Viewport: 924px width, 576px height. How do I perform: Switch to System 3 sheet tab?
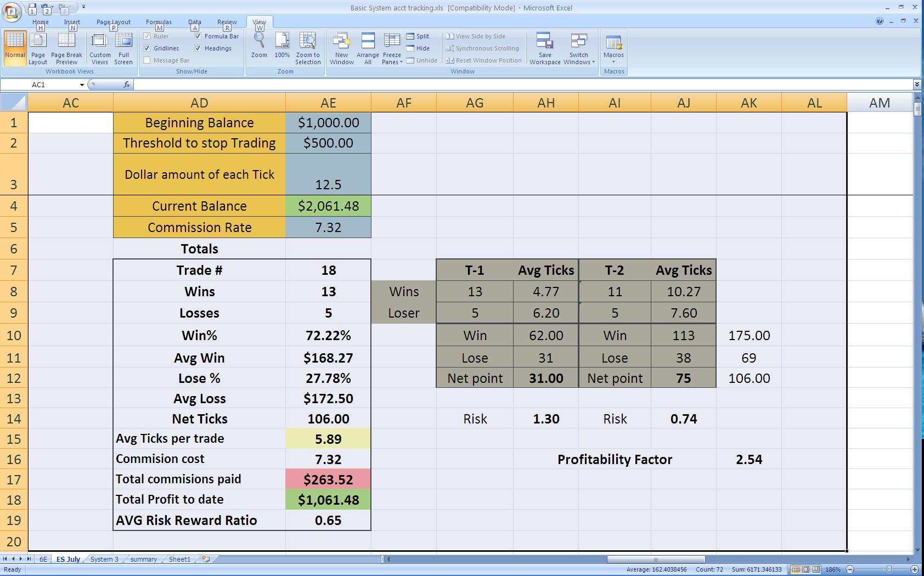104,559
